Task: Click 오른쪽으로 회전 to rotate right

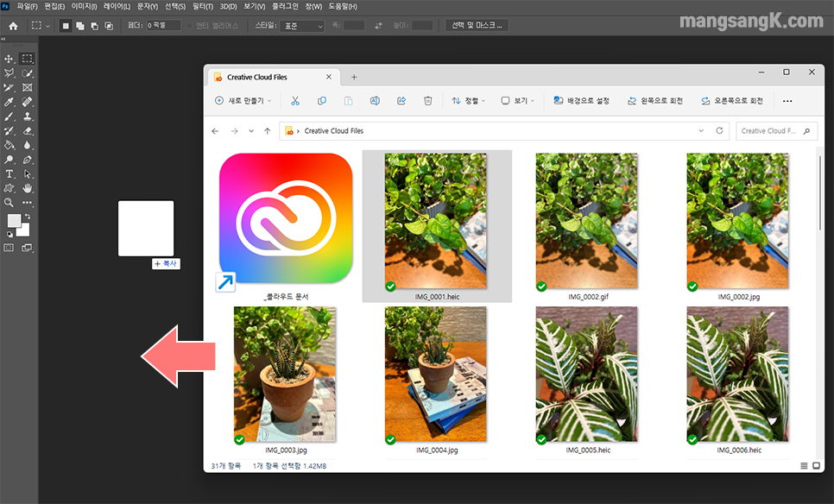Action: click(x=732, y=100)
